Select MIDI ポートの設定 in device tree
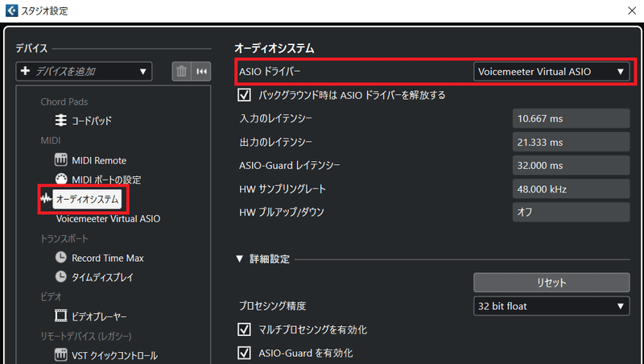Screen dimensions: 644x364 pyautogui.click(x=106, y=180)
